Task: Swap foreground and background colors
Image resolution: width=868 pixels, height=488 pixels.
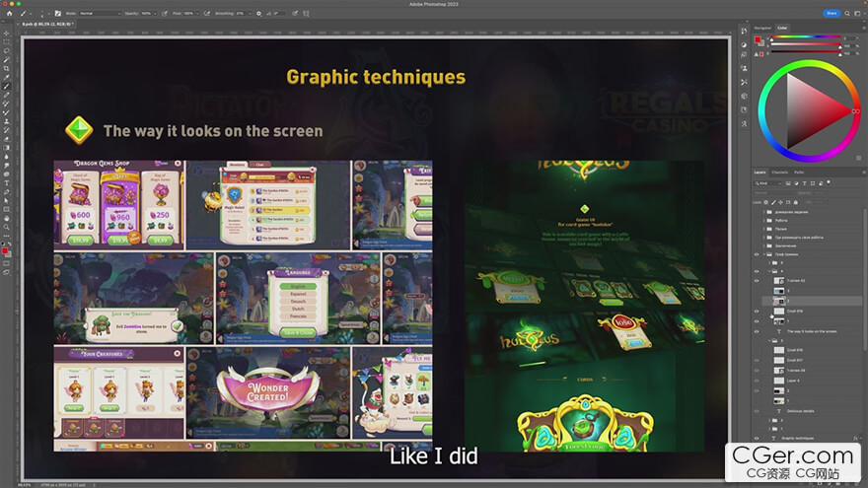Action: click(x=10, y=244)
